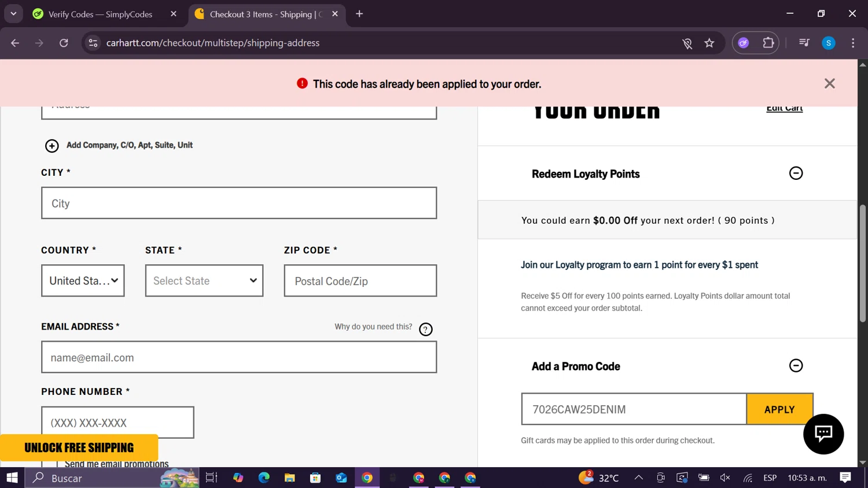The image size is (868, 488).
Task: Open the media control icon
Action: (804, 43)
